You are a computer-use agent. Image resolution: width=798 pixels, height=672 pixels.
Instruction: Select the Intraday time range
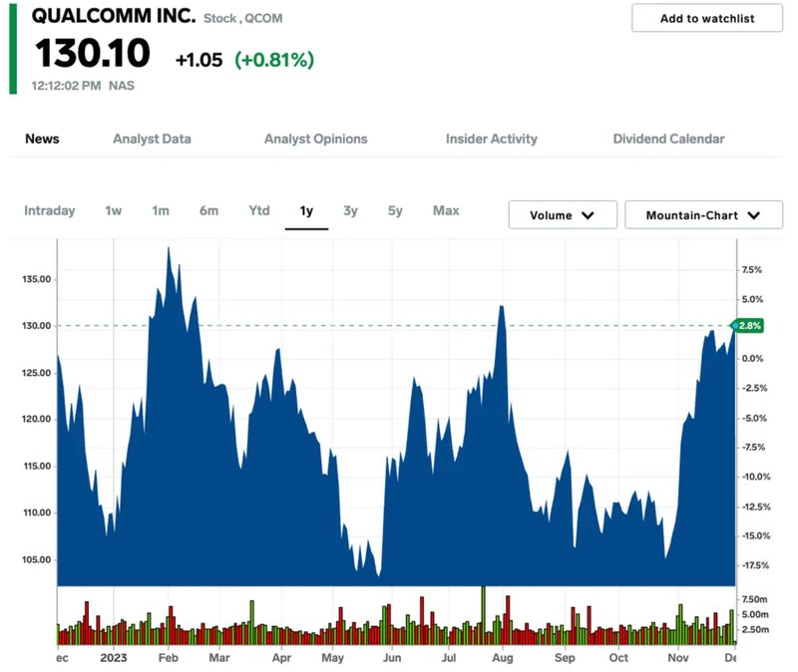tap(49, 210)
